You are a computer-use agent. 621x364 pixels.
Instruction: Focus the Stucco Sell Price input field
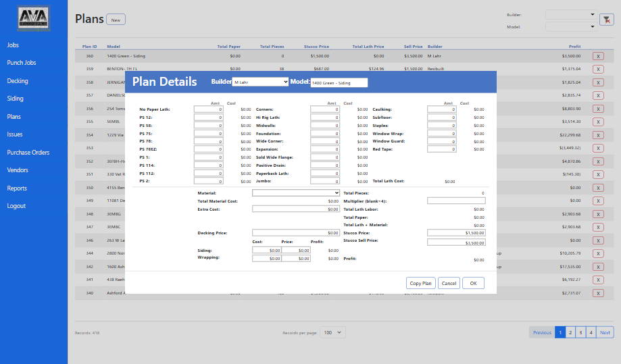point(456,242)
